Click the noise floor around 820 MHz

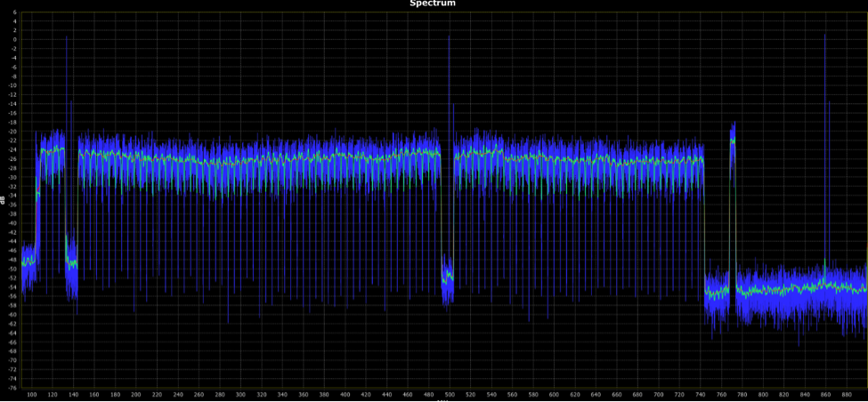[x=783, y=289]
